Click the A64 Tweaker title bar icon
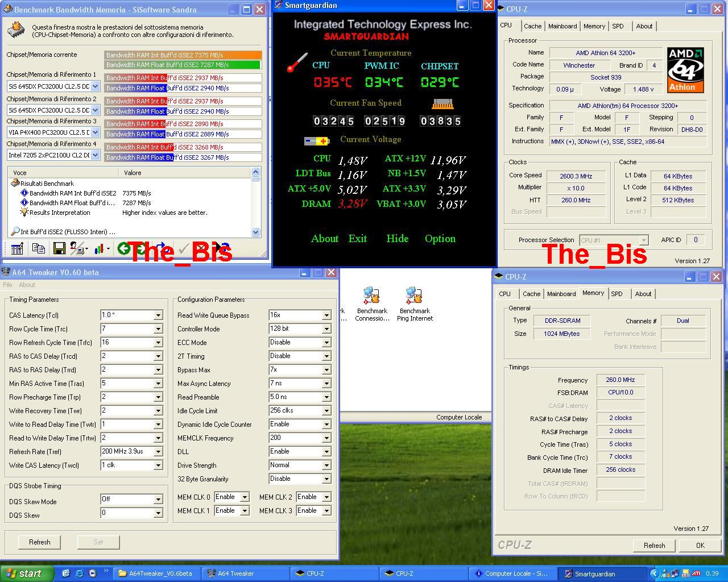The image size is (728, 582). point(6,272)
